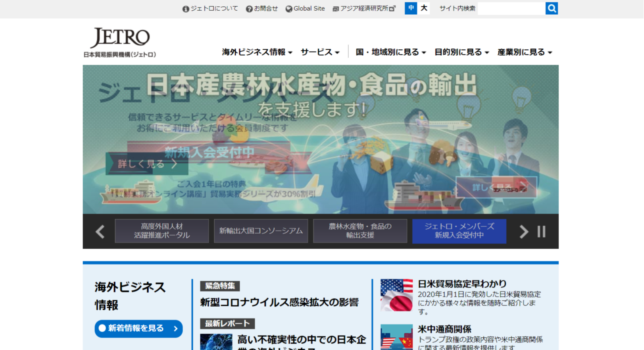Screen dimensions: 644x350
Task: Open お問合せ help link
Action: [x=262, y=8]
